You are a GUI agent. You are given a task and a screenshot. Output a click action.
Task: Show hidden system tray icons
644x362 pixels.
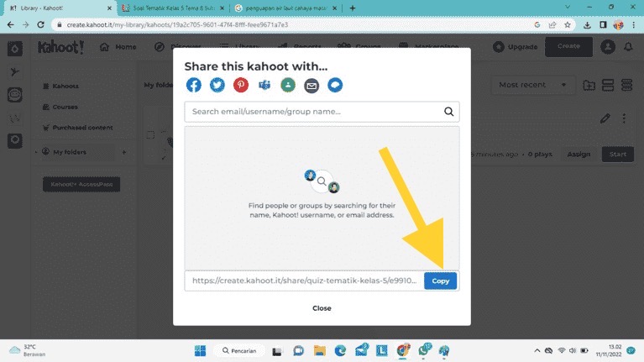pos(537,350)
